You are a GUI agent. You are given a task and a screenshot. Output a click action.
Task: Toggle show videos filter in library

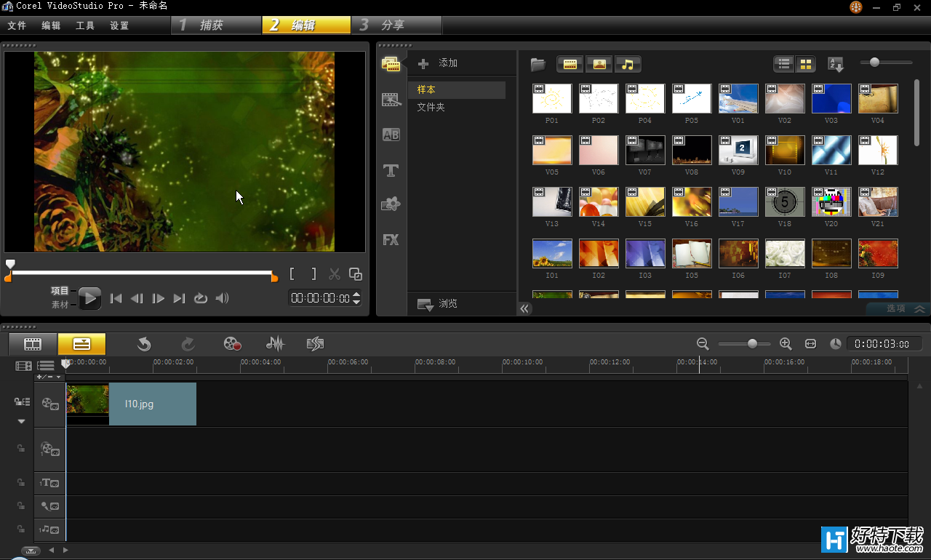pyautogui.click(x=570, y=65)
